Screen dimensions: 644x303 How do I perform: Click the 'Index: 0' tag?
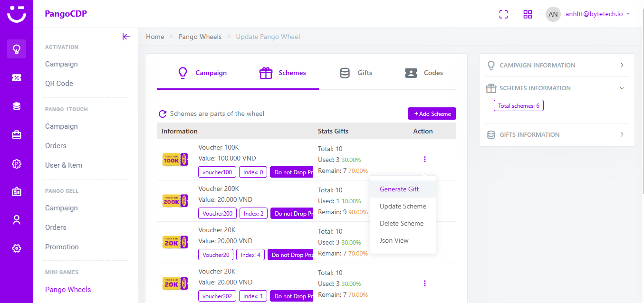click(x=253, y=172)
